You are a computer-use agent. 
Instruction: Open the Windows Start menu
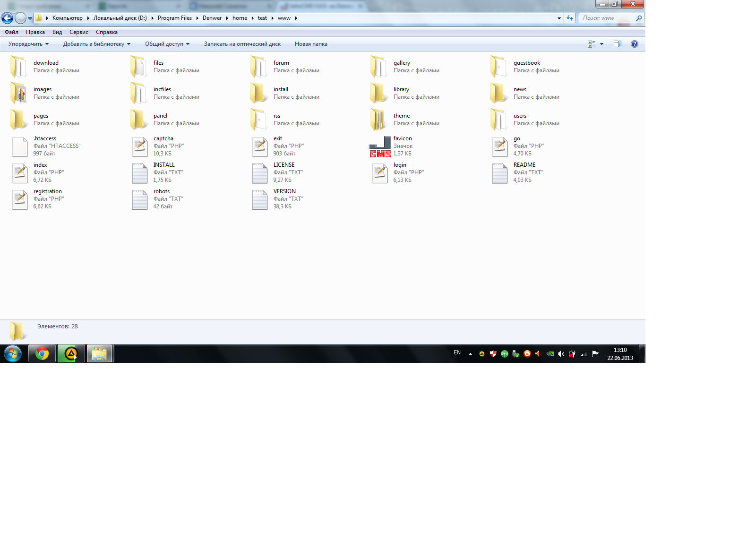click(x=13, y=353)
